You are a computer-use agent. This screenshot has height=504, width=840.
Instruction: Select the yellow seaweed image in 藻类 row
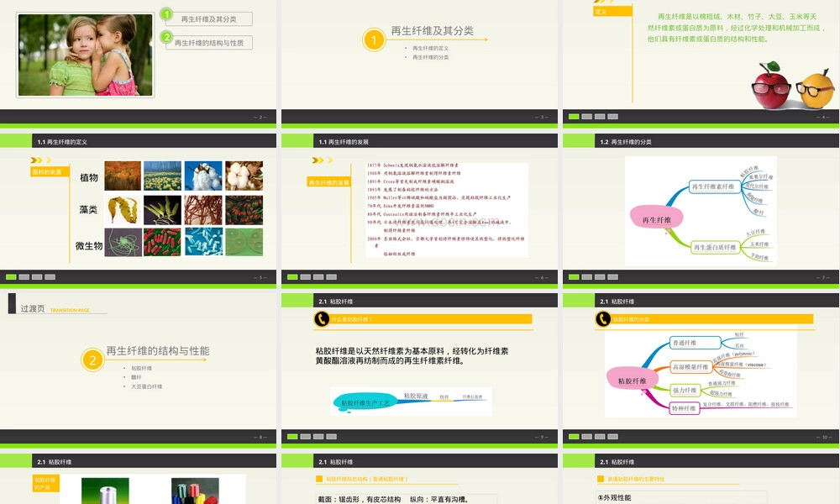[x=123, y=209]
